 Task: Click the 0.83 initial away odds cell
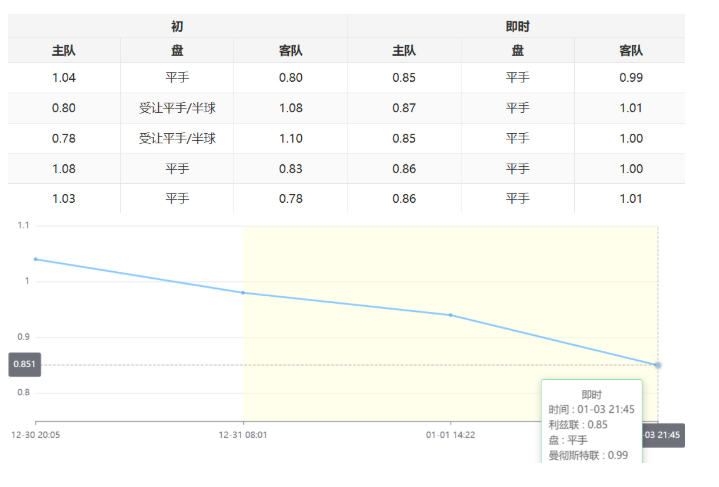290,168
